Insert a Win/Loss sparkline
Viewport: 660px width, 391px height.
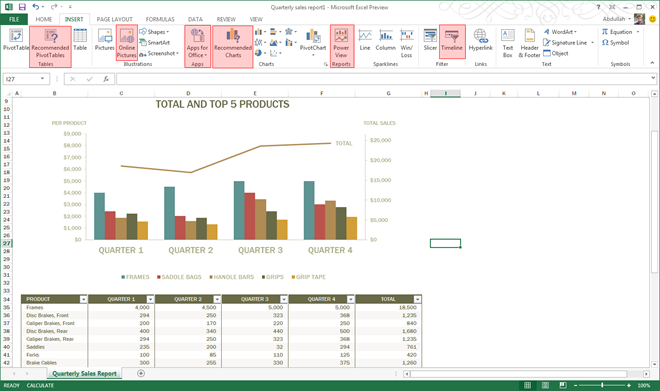pos(406,43)
